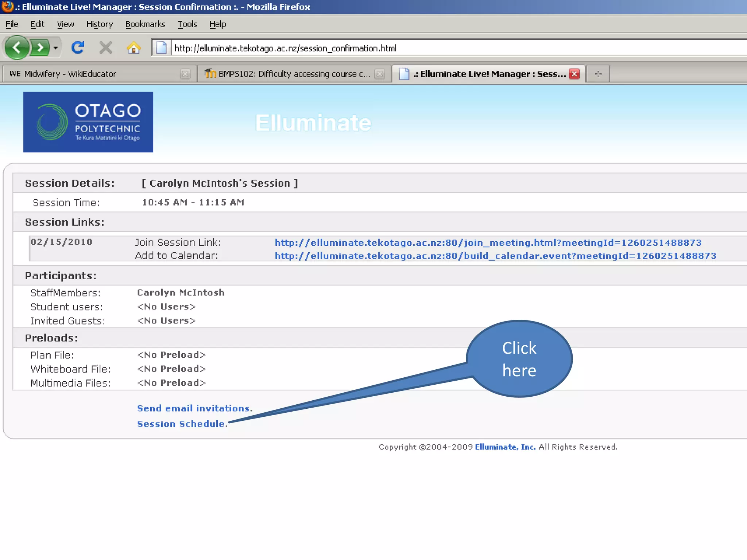Open the back/forward history dropdown arrow

pos(55,48)
